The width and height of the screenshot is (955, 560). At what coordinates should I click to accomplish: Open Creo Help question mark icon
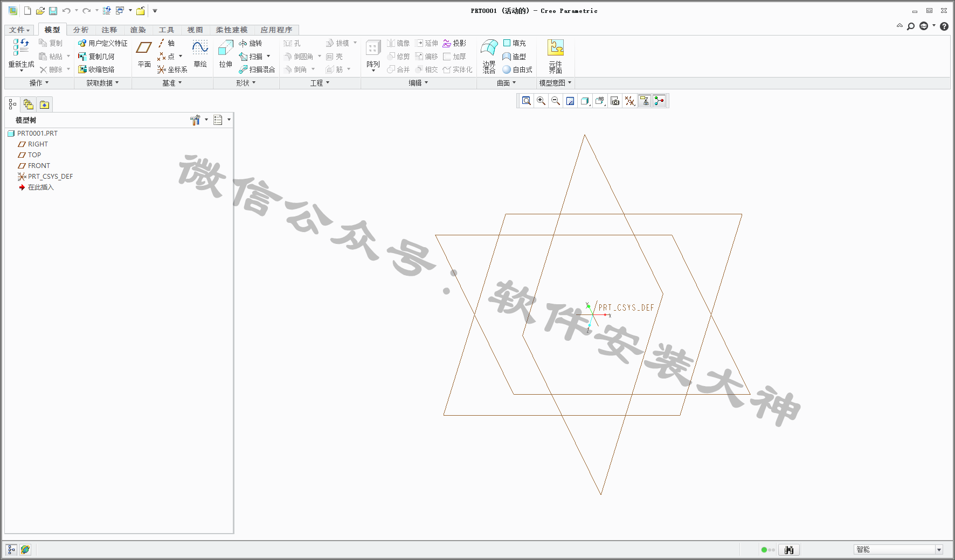[x=944, y=26]
